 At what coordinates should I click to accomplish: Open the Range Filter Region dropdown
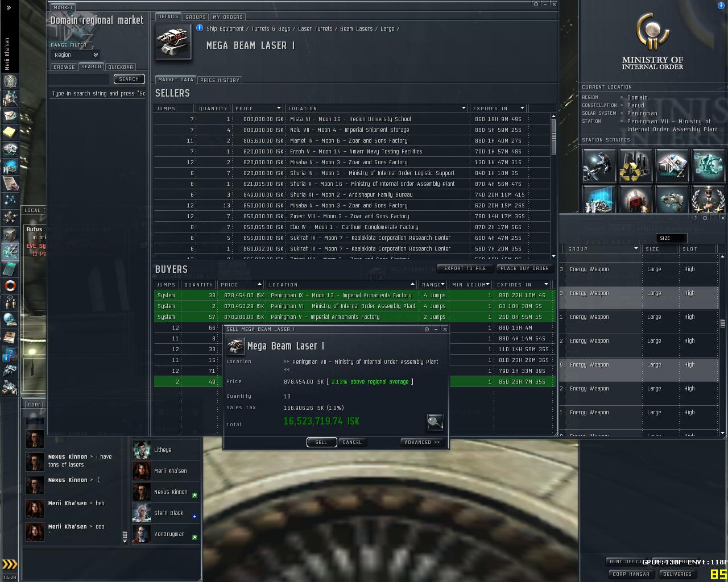click(x=76, y=55)
